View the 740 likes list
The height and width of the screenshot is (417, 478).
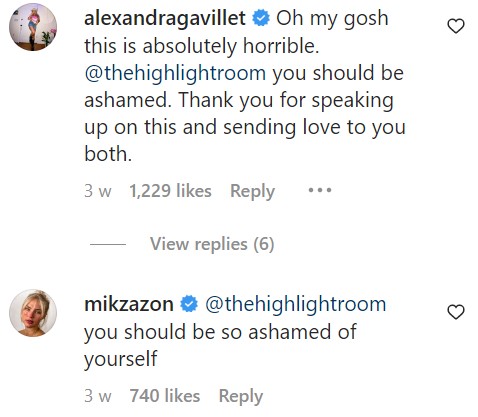(x=165, y=396)
